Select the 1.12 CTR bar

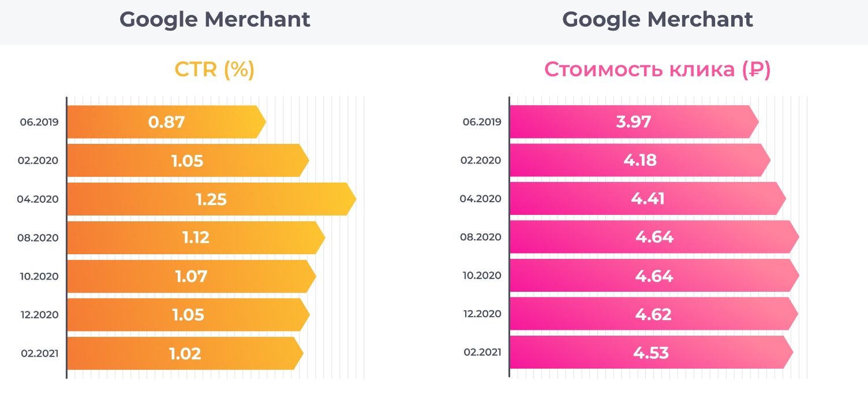196,237
